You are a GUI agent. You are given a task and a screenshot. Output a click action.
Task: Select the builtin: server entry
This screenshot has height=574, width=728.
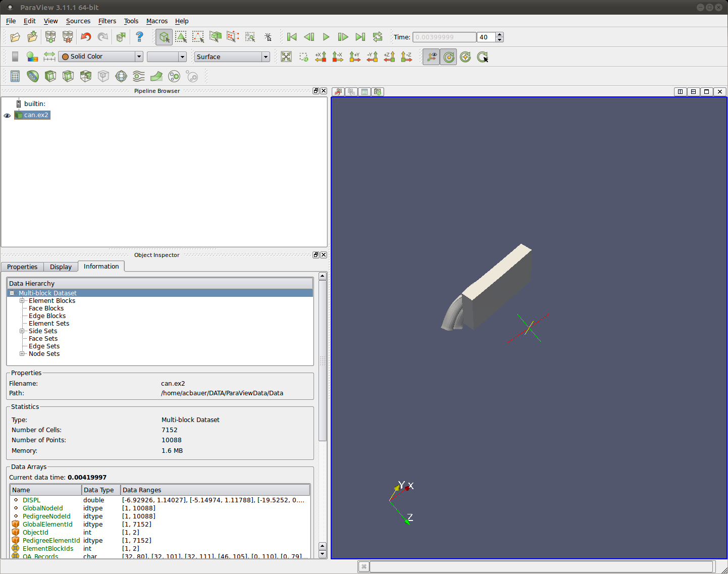point(35,103)
